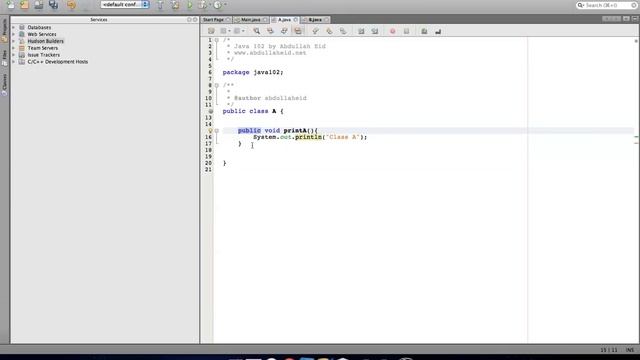The height and width of the screenshot is (360, 640).
Task: Close the Services panel
Action: 195,20
